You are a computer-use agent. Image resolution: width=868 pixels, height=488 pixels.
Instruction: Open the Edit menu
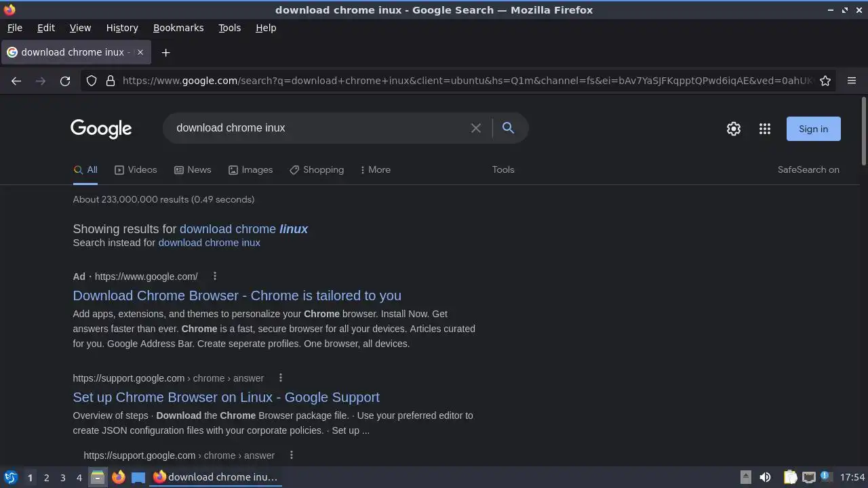46,28
